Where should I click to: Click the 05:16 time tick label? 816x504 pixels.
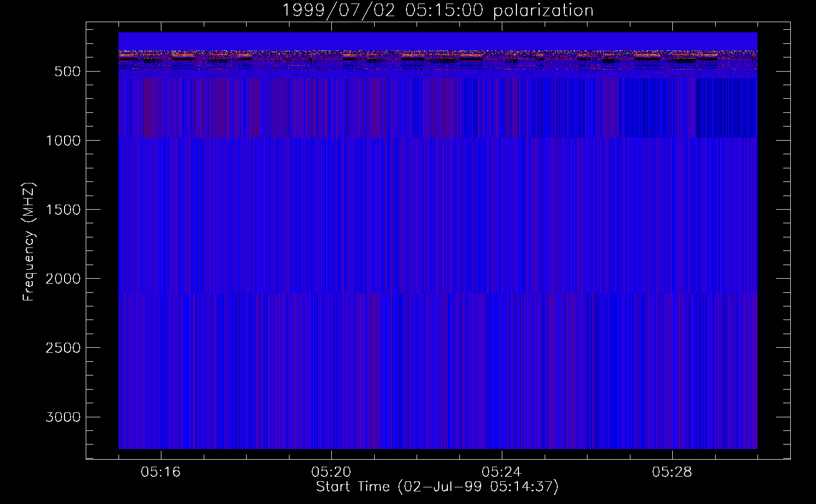click(x=161, y=472)
